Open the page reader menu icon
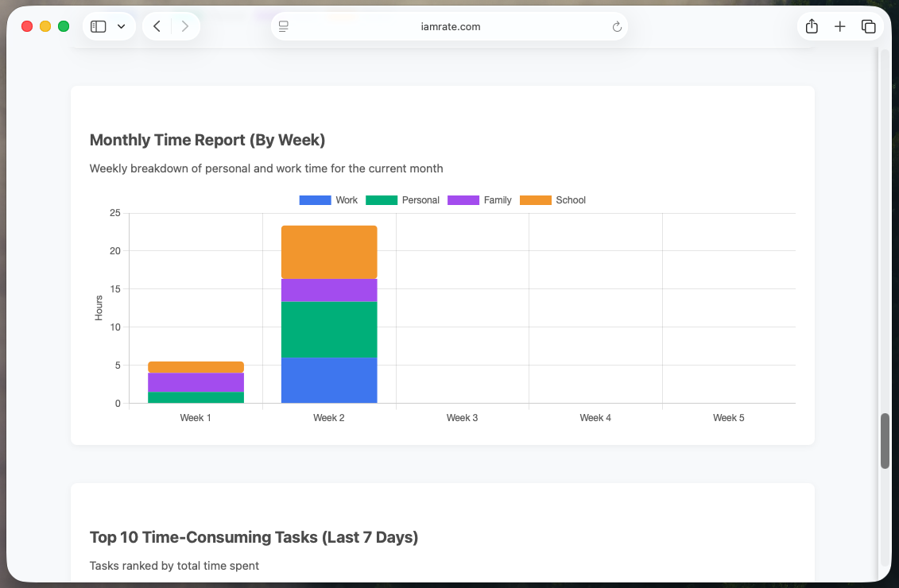 pyautogui.click(x=283, y=26)
